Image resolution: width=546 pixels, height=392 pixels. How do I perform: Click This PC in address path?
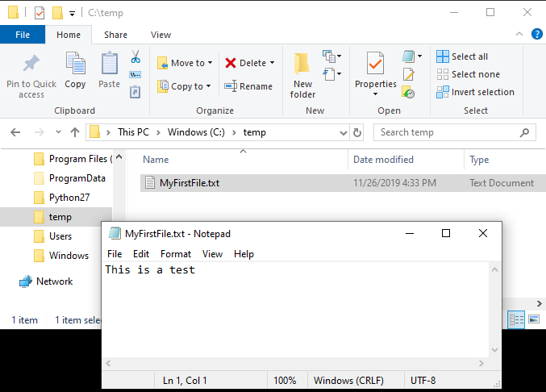pos(133,132)
